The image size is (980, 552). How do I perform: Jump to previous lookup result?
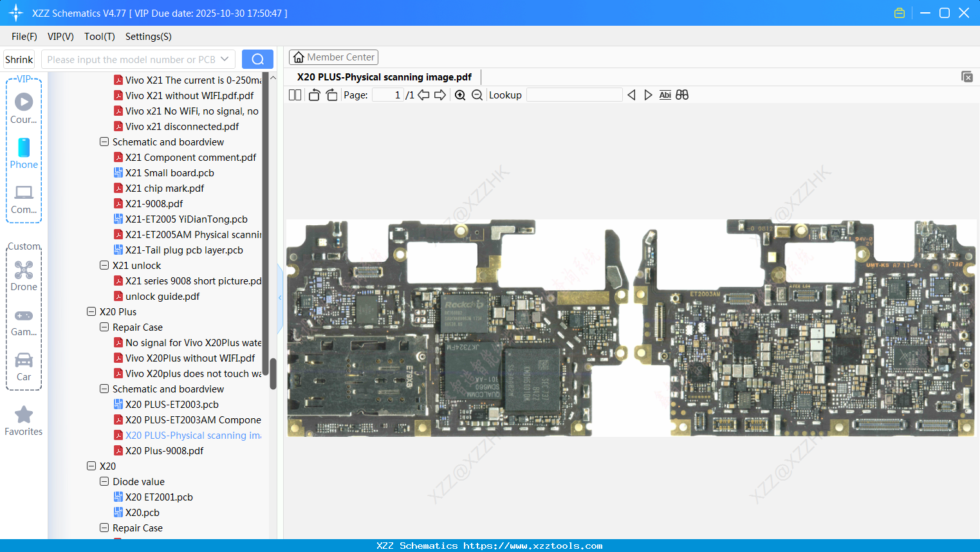631,95
